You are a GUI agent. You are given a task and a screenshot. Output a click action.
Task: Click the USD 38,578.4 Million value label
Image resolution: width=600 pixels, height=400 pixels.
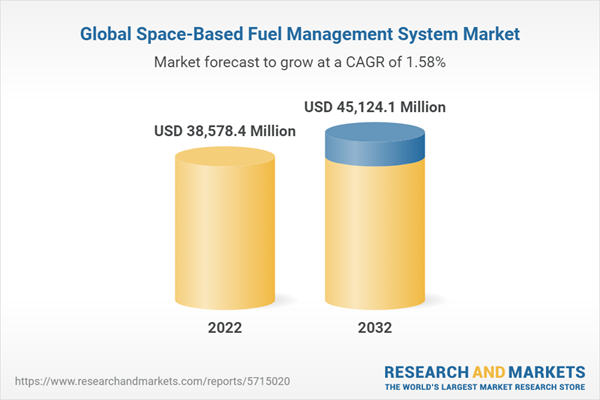225,130
